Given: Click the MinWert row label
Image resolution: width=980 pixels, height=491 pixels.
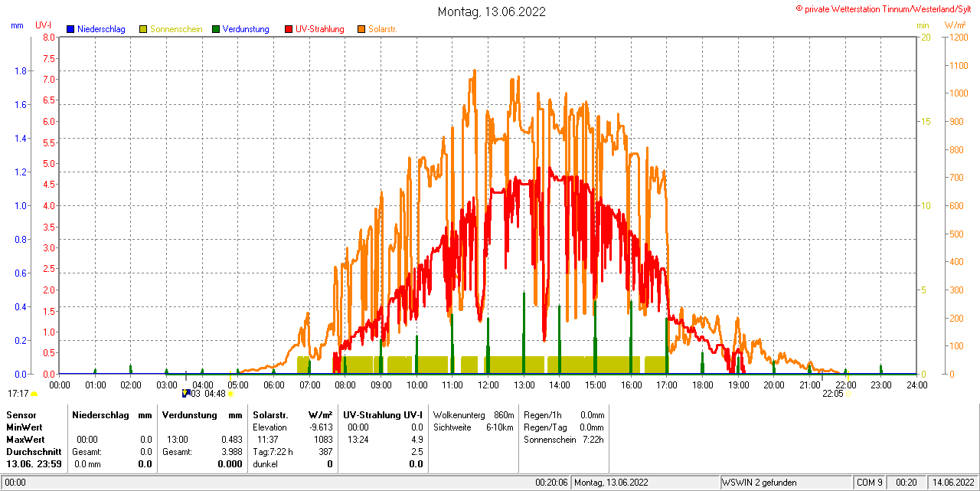Looking at the screenshot, I should point(24,427).
